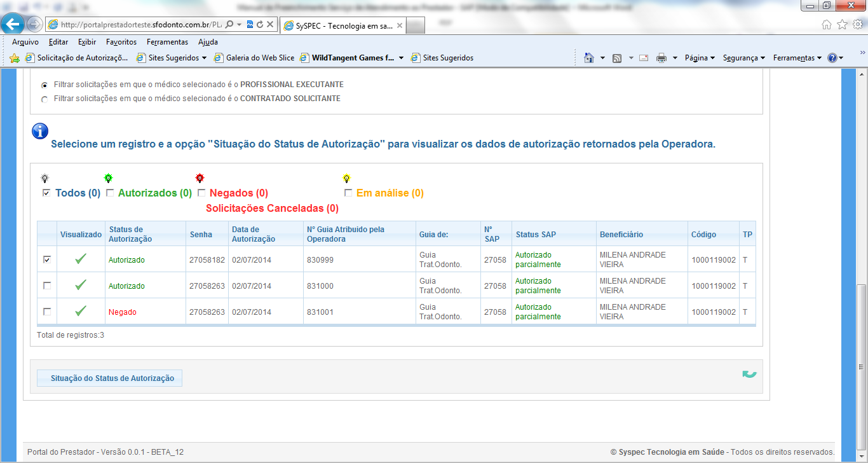This screenshot has width=868, height=463.
Task: Click the RSS feeds icon
Action: (x=616, y=58)
